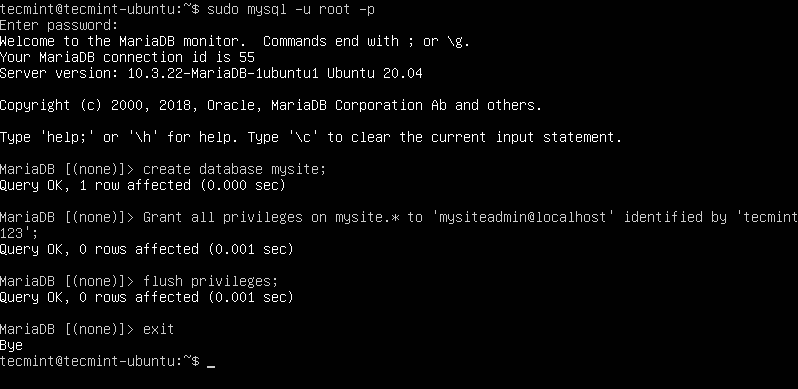Click the "Type 'help;'" instruction line
798x389 pixels.
(311, 137)
